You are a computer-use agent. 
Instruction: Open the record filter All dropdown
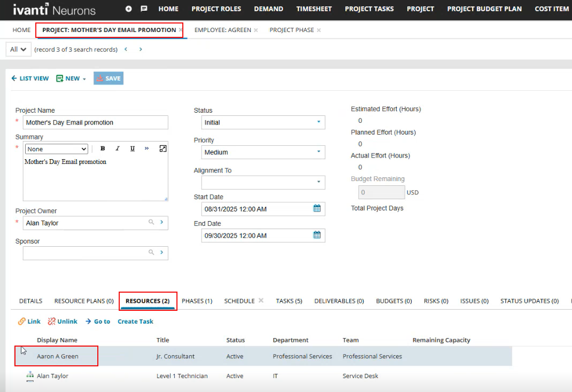pos(18,49)
